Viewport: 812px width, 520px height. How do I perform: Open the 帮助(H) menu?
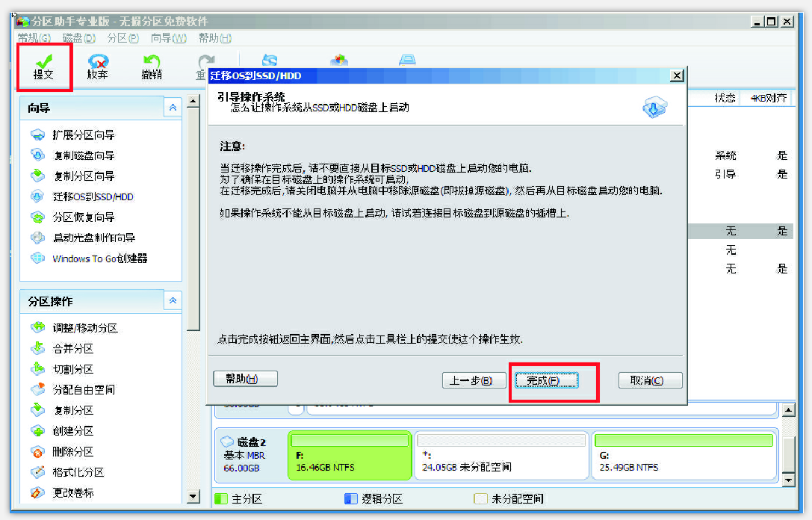tap(215, 38)
